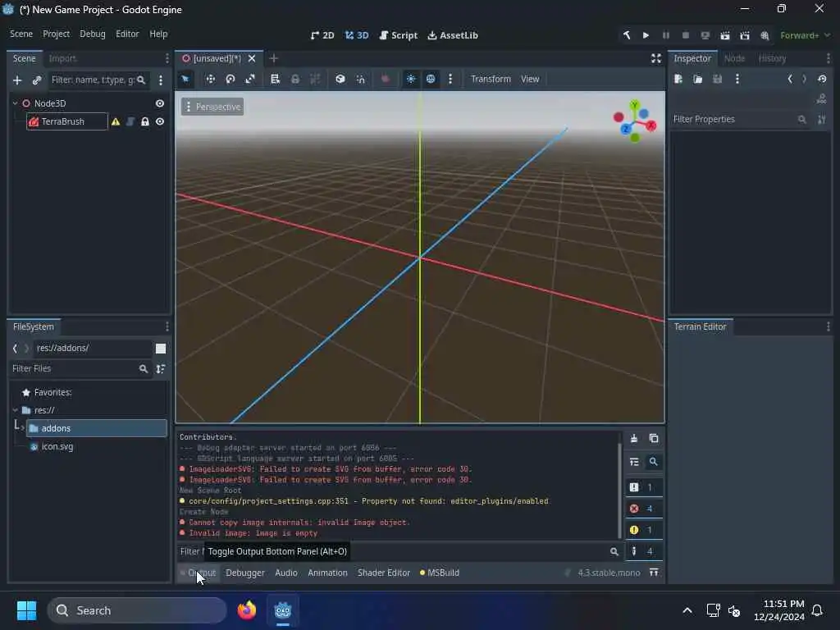Collapse the Node3D tree node
This screenshot has width=840, height=630.
point(15,103)
